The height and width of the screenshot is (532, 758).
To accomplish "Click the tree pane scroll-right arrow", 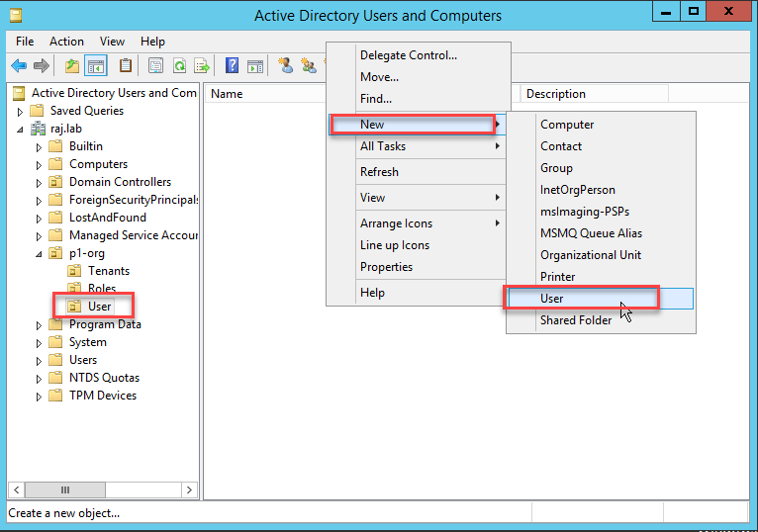I will (190, 489).
